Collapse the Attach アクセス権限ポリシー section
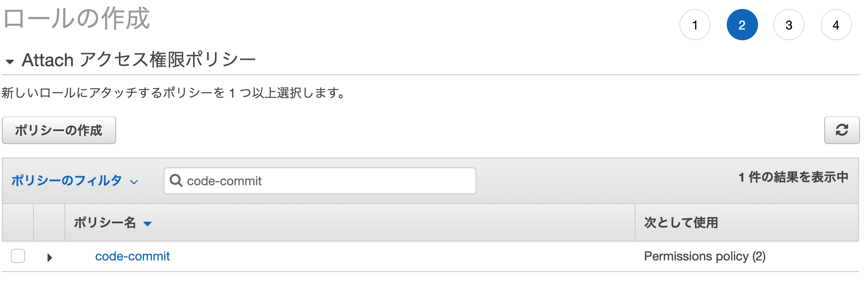The height and width of the screenshot is (281, 868). 9,60
